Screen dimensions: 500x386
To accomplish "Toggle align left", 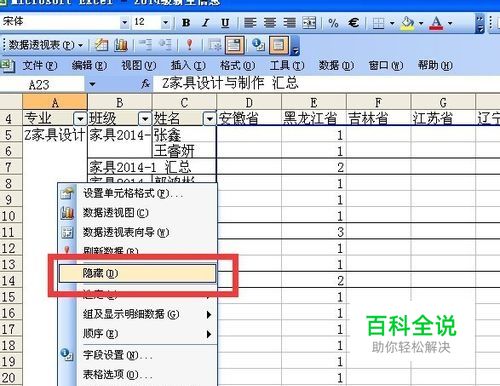I will tap(250, 23).
